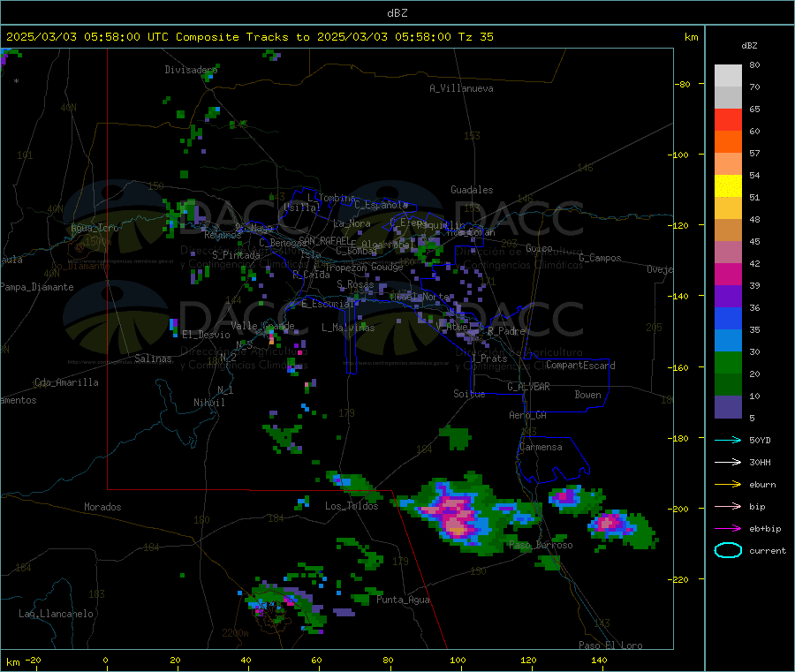Click the 'R_Padre' map label
The width and height of the screenshot is (795, 672).
click(x=506, y=331)
